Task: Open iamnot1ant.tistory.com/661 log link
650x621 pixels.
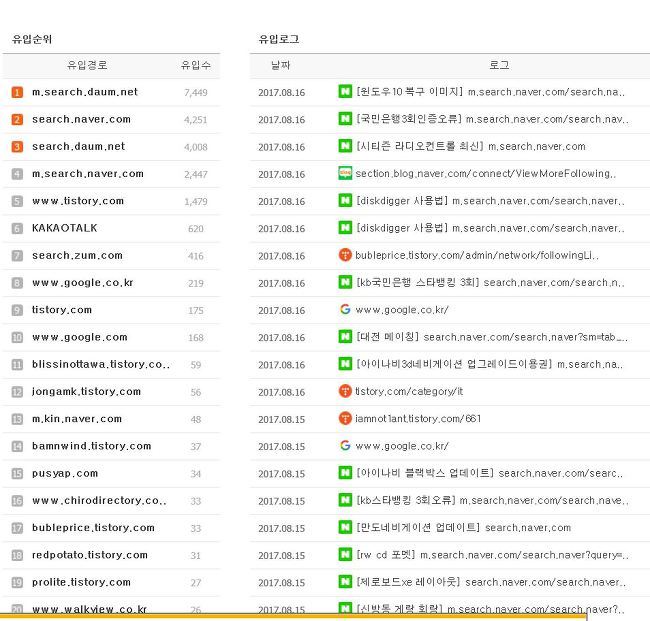Action: pos(418,419)
